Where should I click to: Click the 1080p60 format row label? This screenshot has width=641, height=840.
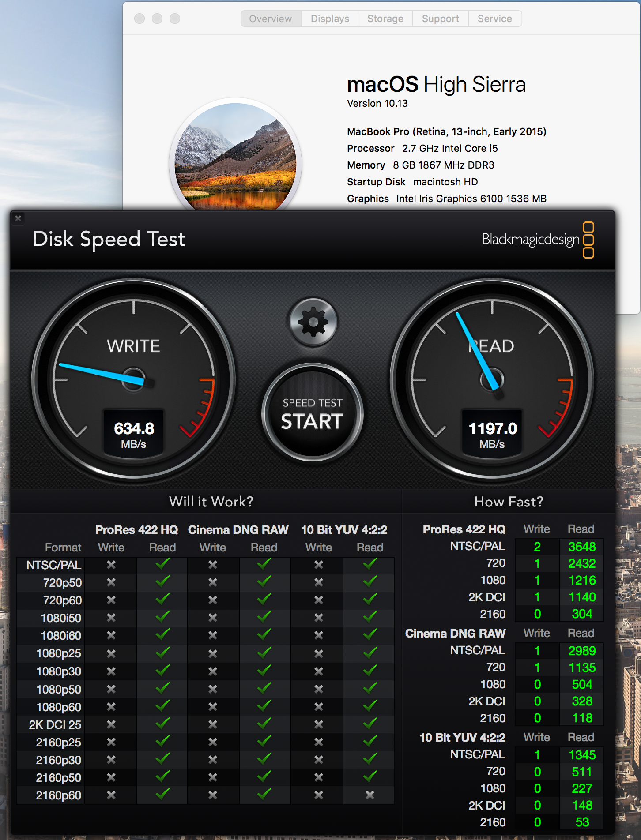tap(59, 707)
